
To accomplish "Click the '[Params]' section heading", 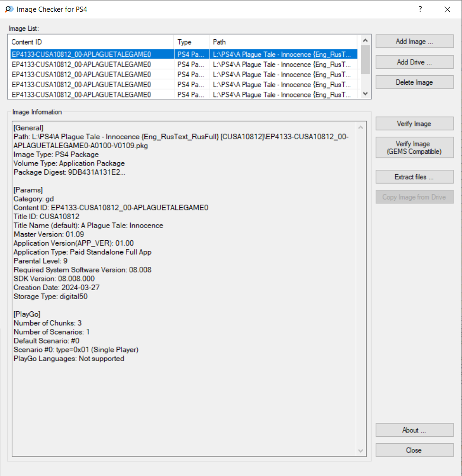I will point(28,190).
